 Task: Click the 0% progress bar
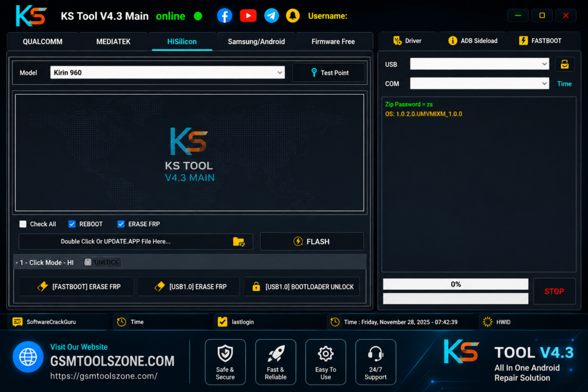(x=455, y=284)
